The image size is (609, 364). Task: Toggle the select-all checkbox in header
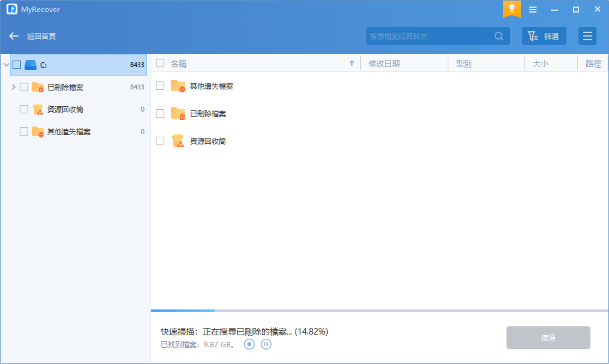[160, 63]
